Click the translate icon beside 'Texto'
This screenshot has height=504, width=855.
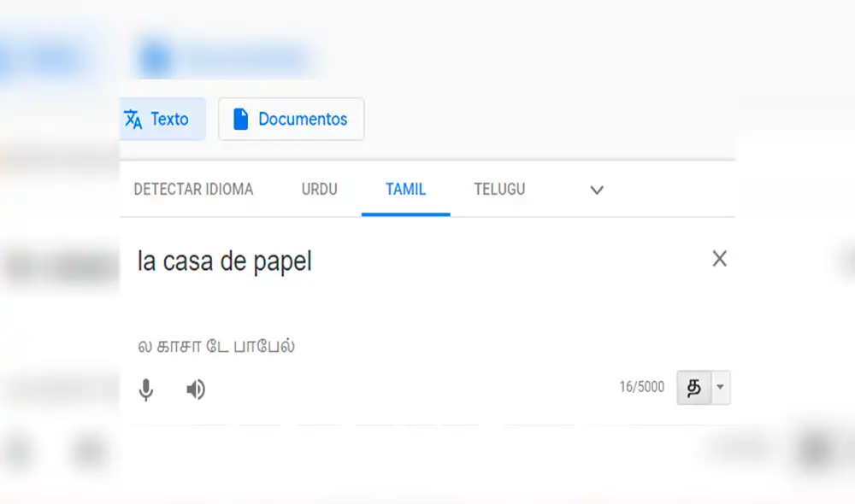135,119
